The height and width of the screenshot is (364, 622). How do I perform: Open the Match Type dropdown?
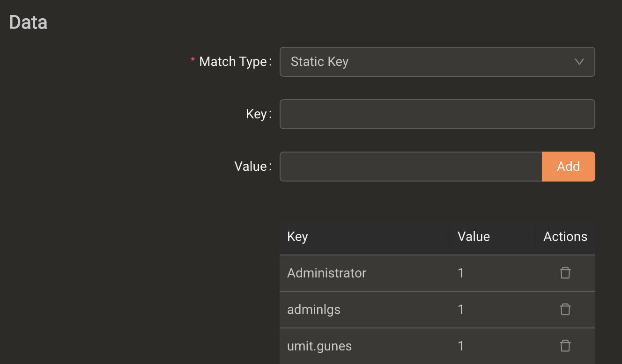click(437, 62)
